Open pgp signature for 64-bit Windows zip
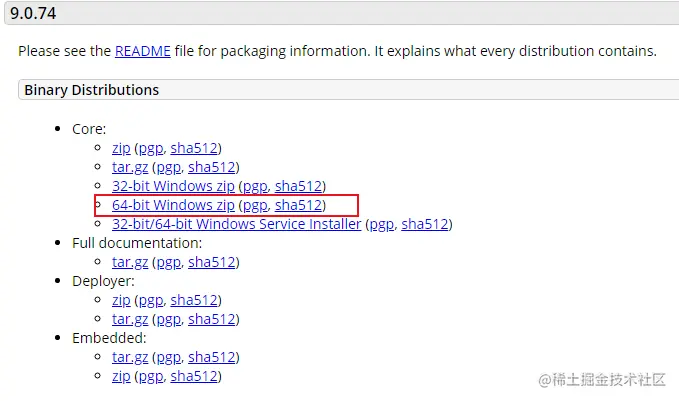The height and width of the screenshot is (401, 679). [255, 205]
